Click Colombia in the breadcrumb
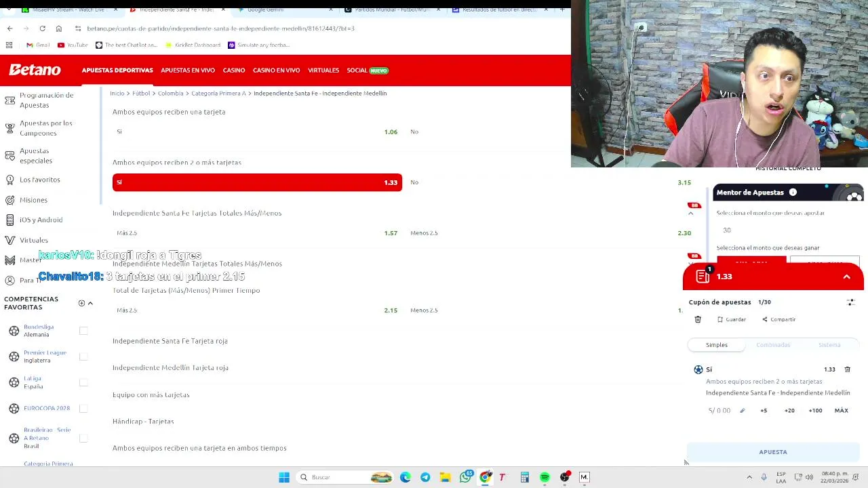868x488 pixels. click(x=170, y=94)
